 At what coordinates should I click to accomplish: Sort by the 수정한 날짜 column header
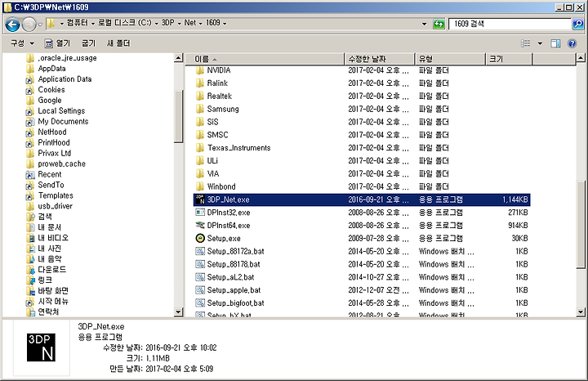(x=380, y=59)
